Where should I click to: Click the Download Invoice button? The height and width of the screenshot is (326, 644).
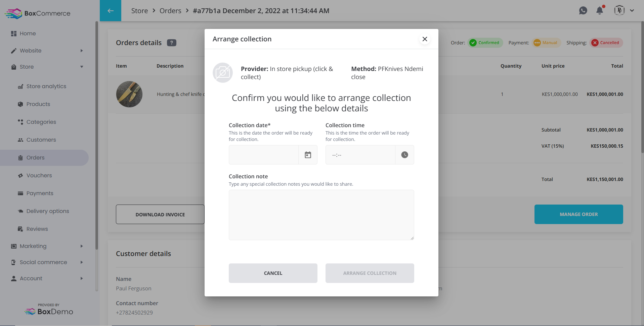click(x=160, y=214)
